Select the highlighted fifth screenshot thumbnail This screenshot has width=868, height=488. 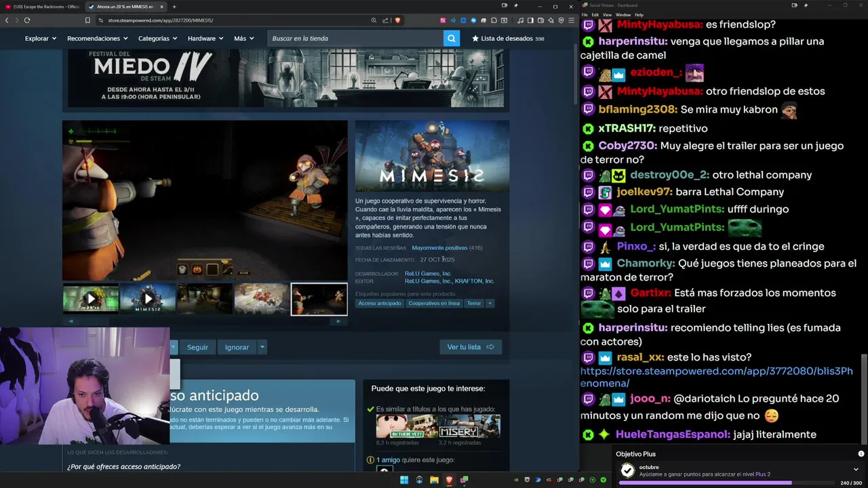click(319, 299)
